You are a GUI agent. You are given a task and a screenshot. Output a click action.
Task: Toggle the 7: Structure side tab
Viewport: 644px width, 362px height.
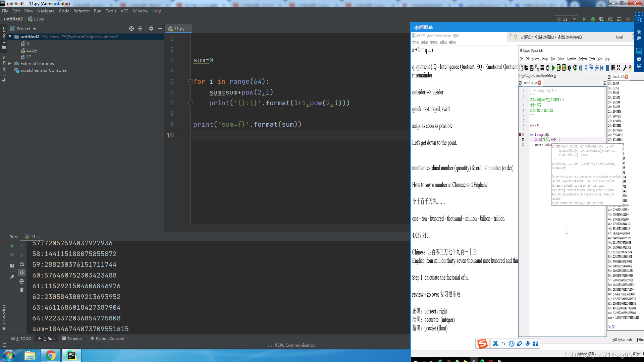(x=4, y=69)
